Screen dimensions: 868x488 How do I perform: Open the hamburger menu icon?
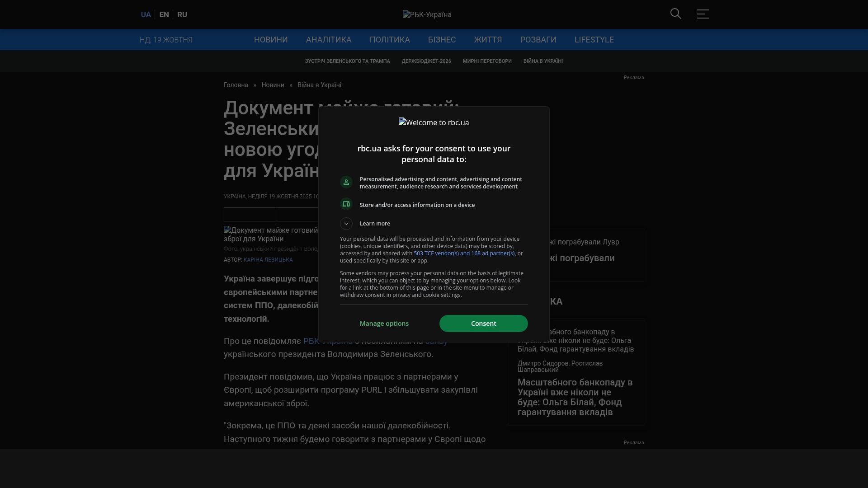[703, 14]
